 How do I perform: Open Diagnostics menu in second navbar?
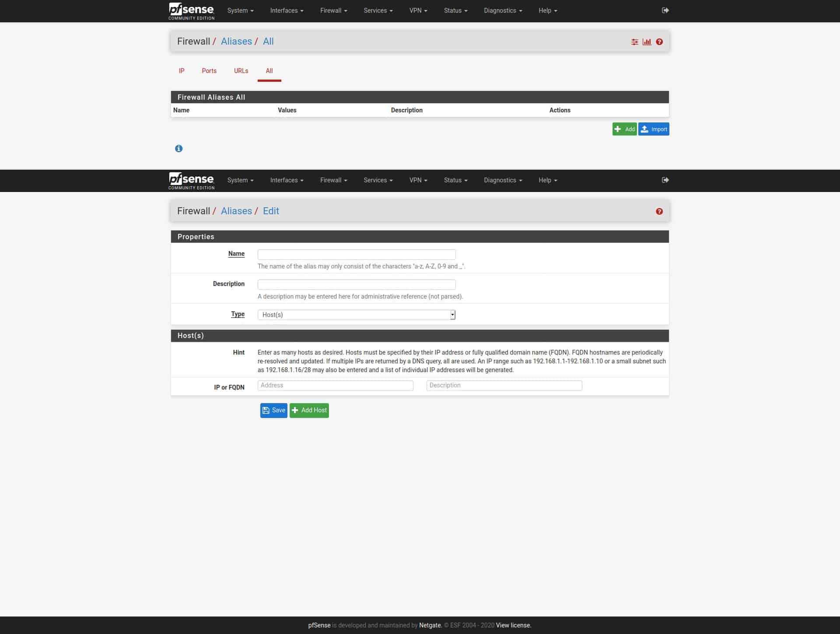(x=503, y=180)
